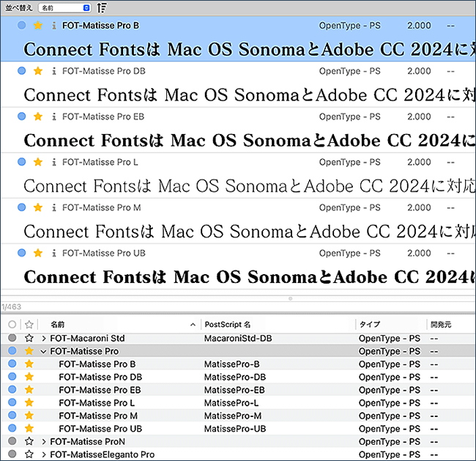Select FOT-Matisse Pro UB in the list
476x461 pixels.
click(x=100, y=429)
